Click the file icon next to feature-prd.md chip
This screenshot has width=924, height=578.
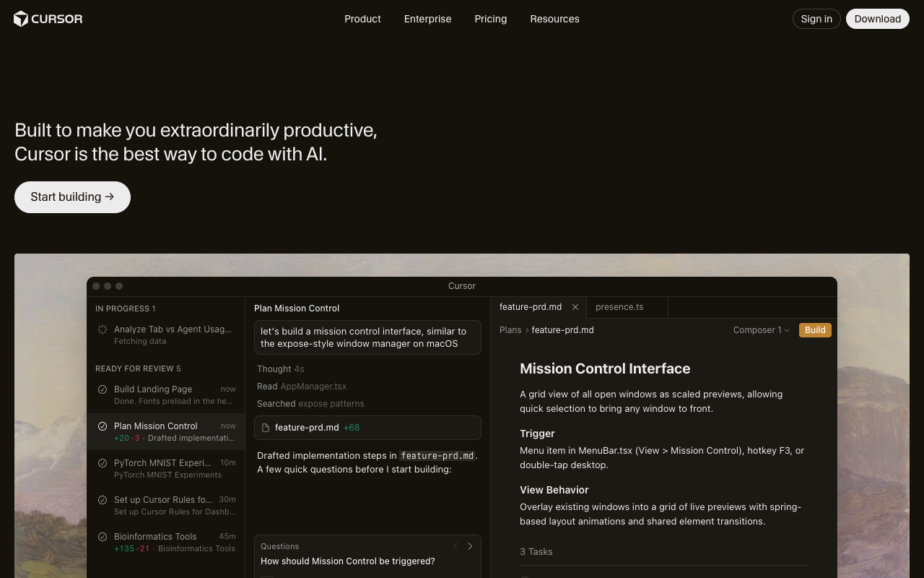[x=266, y=428]
